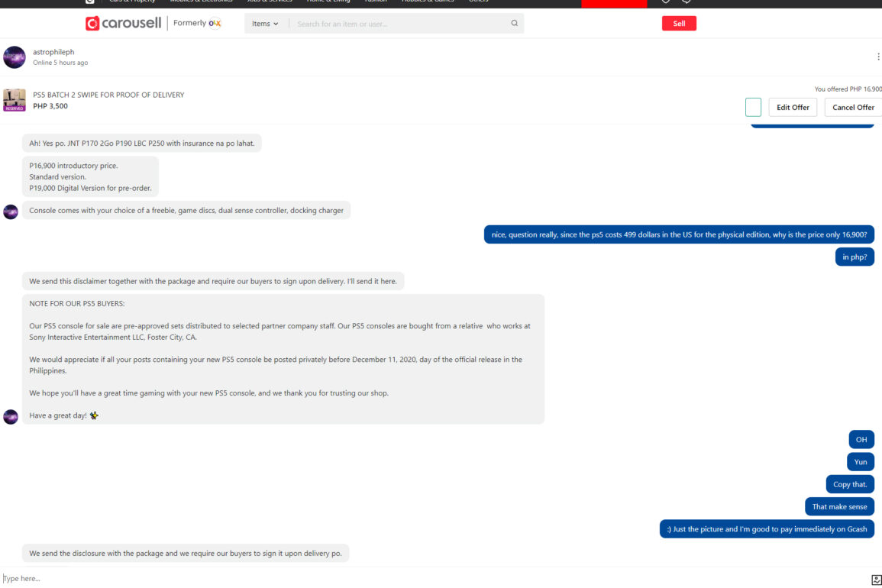The width and height of the screenshot is (882, 588).
Task: Click the Carousell logo
Action: [123, 23]
